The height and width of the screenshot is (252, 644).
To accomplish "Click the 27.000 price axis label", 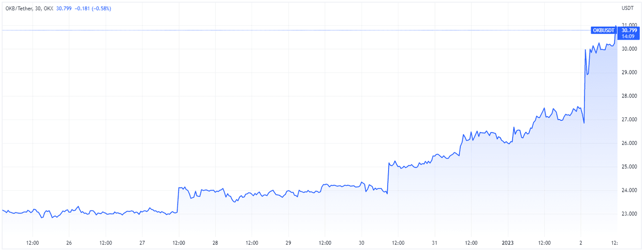I will click(629, 120).
